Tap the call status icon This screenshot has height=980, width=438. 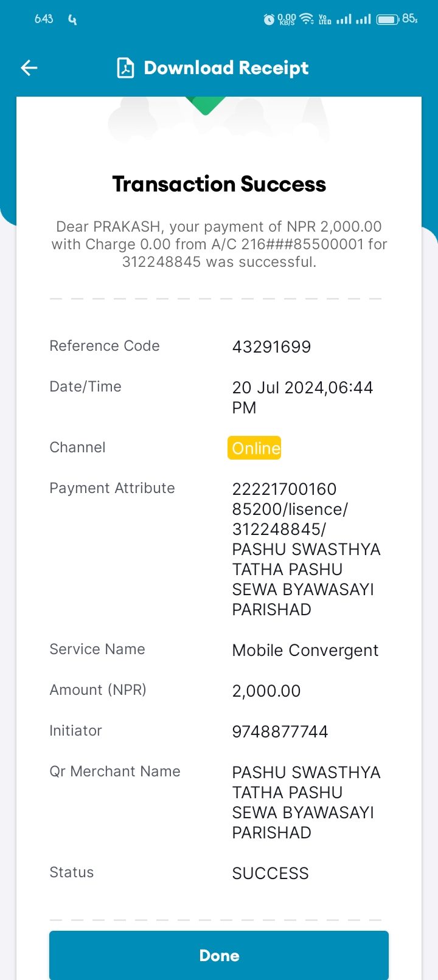[72, 19]
